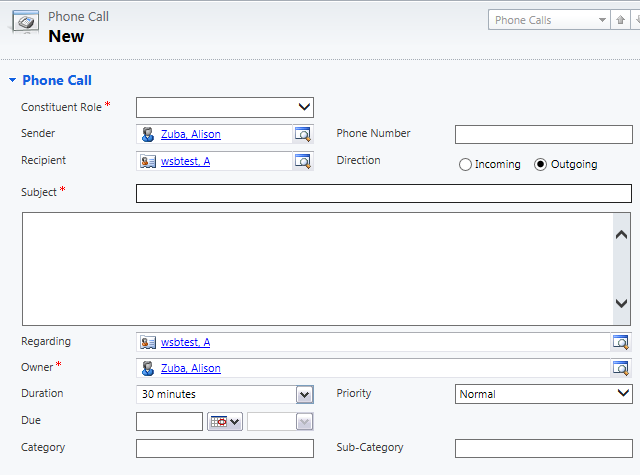
Task: Open the Regarding lookup icon
Action: (622, 342)
